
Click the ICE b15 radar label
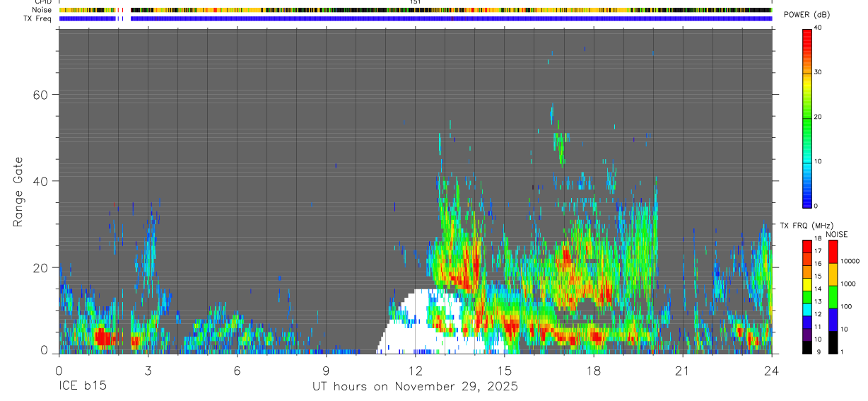(x=81, y=387)
